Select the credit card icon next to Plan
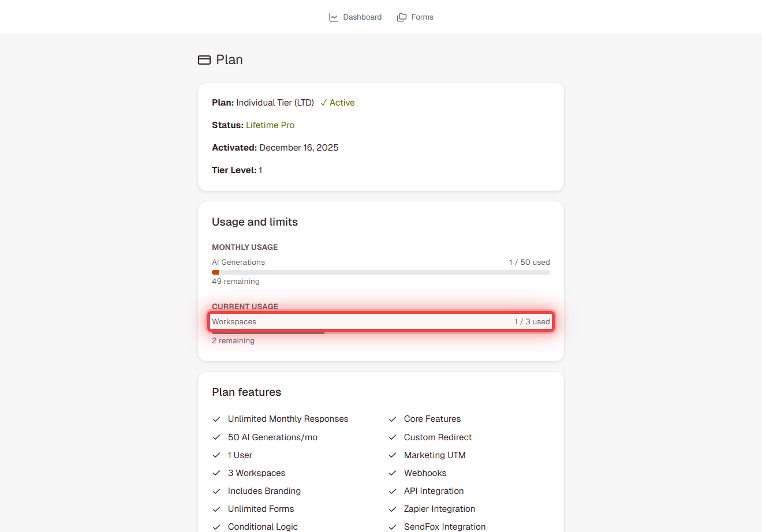 [204, 59]
